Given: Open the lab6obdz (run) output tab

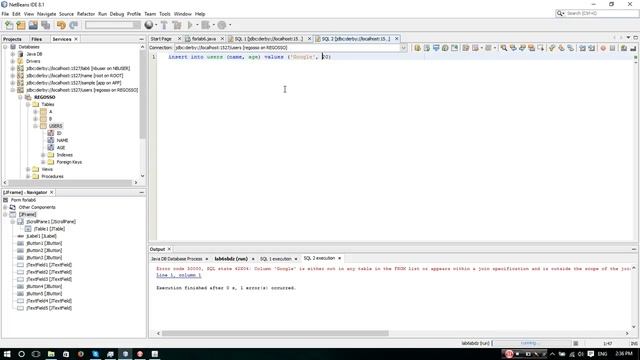Looking at the screenshot, I should point(231,259).
